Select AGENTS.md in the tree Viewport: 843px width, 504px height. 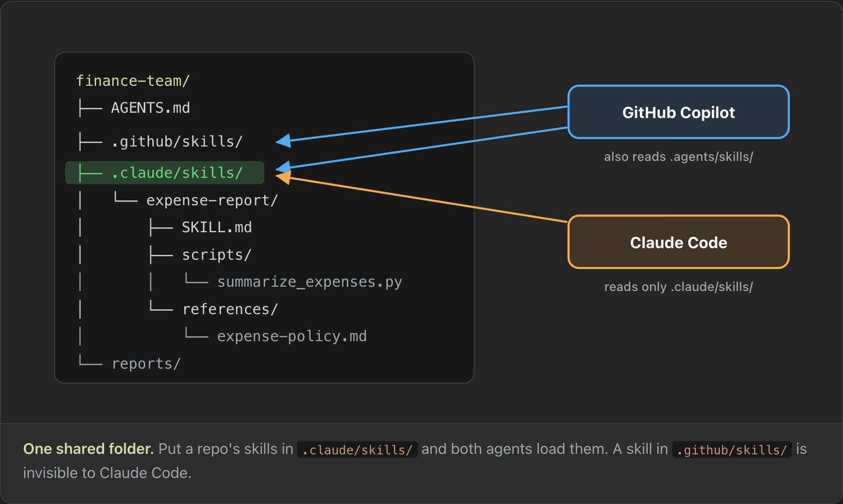150,107
